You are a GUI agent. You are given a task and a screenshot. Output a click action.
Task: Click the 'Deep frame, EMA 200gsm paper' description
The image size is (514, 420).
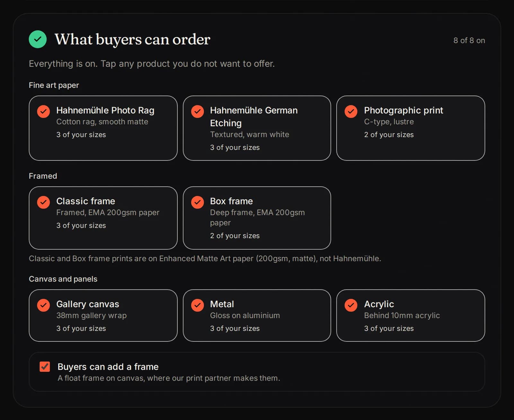257,218
